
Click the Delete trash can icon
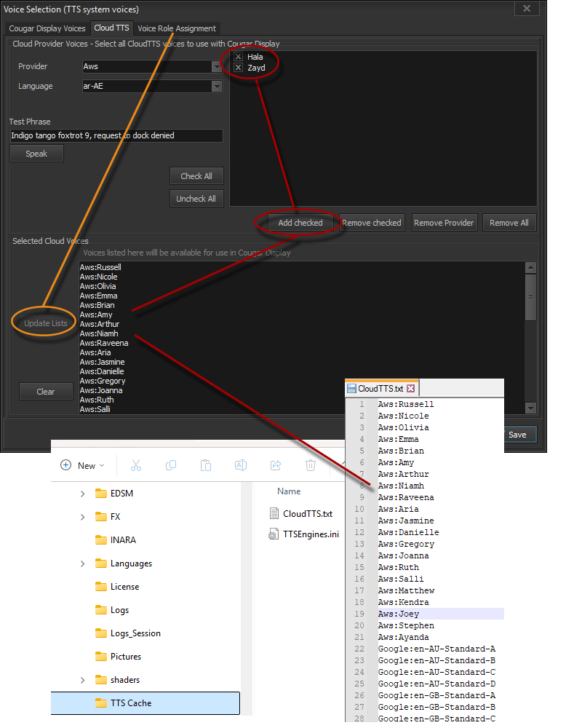point(311,465)
